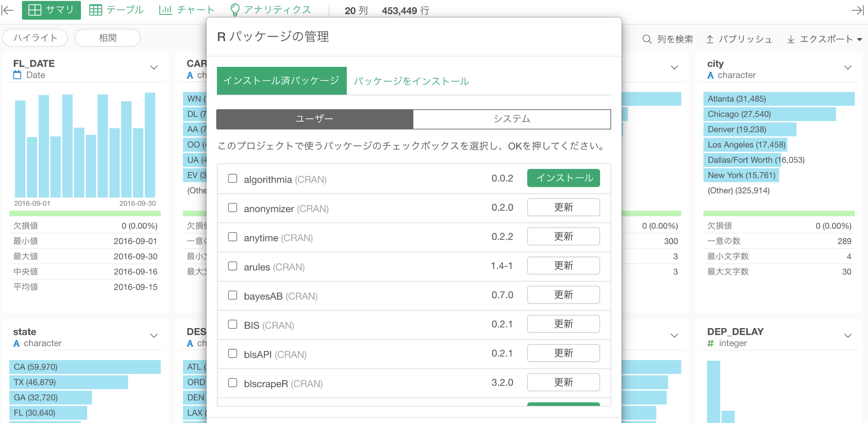Click Update (更新) button for arules
This screenshot has height=423, width=868.
563,265
